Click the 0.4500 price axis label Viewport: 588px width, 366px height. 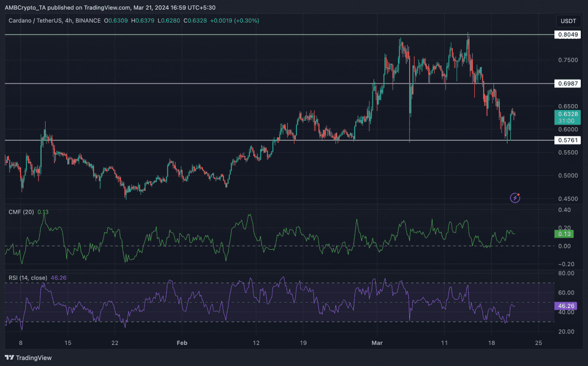567,199
